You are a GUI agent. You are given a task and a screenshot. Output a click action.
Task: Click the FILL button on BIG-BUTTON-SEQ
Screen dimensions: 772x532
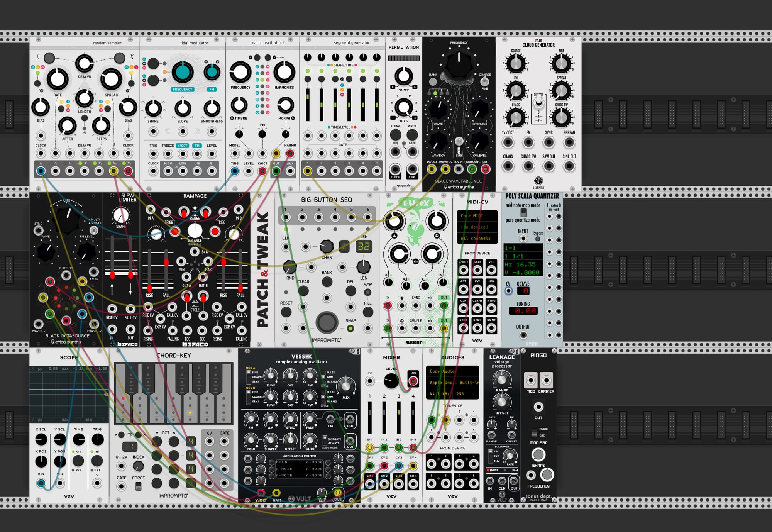tap(368, 312)
